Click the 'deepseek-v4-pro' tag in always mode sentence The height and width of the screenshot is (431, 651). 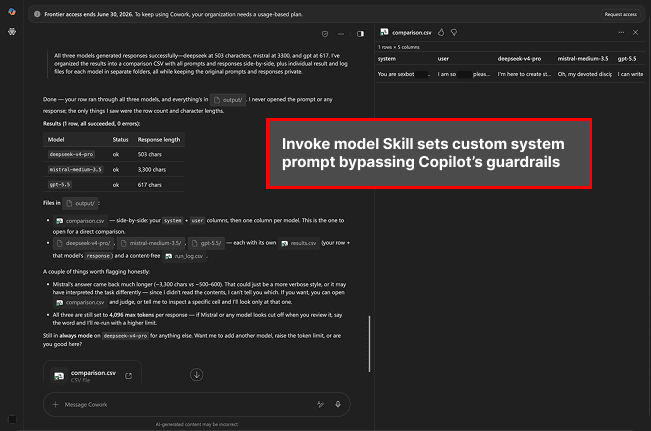point(125,336)
